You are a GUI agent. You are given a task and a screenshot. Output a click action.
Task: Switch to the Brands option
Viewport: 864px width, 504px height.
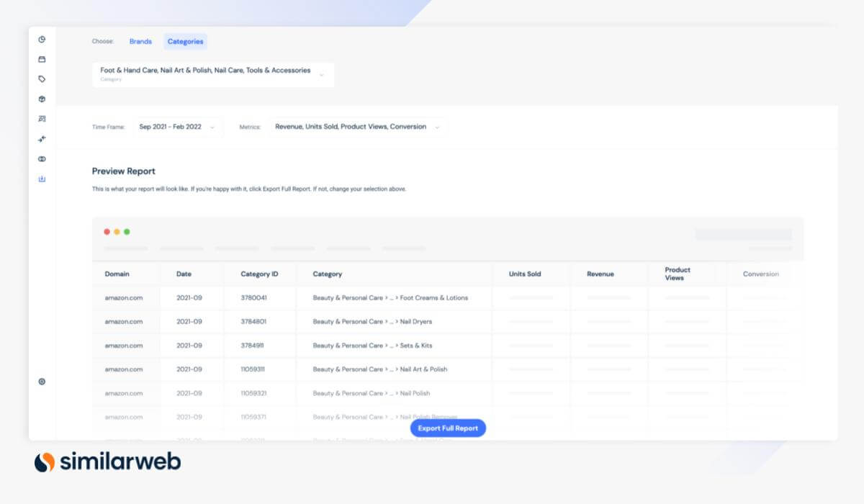pyautogui.click(x=140, y=41)
